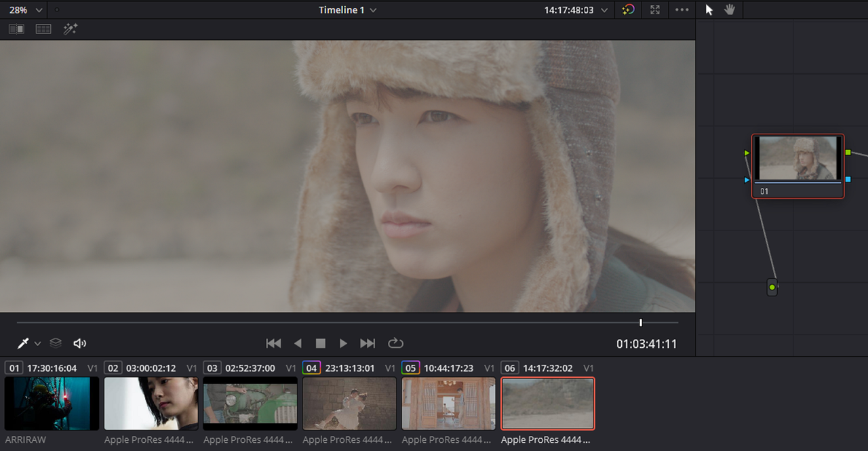Click clip number badge 03
868x451 pixels.
212,368
